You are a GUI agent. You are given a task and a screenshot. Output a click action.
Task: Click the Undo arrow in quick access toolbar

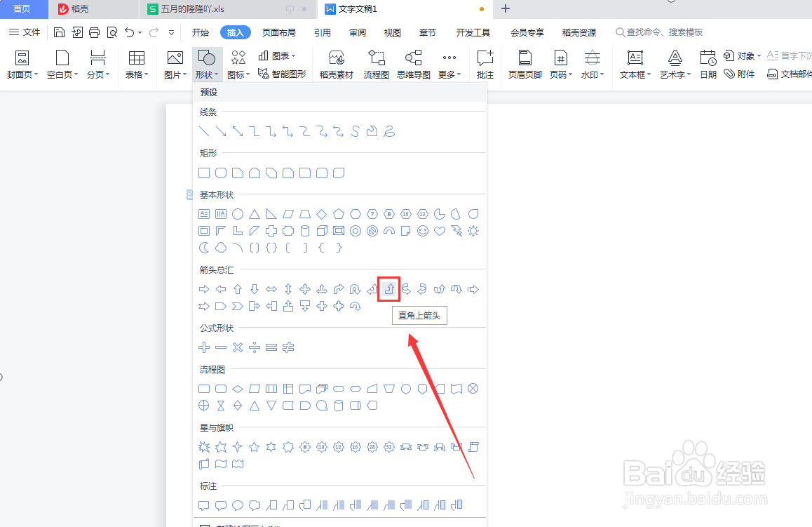(130, 32)
